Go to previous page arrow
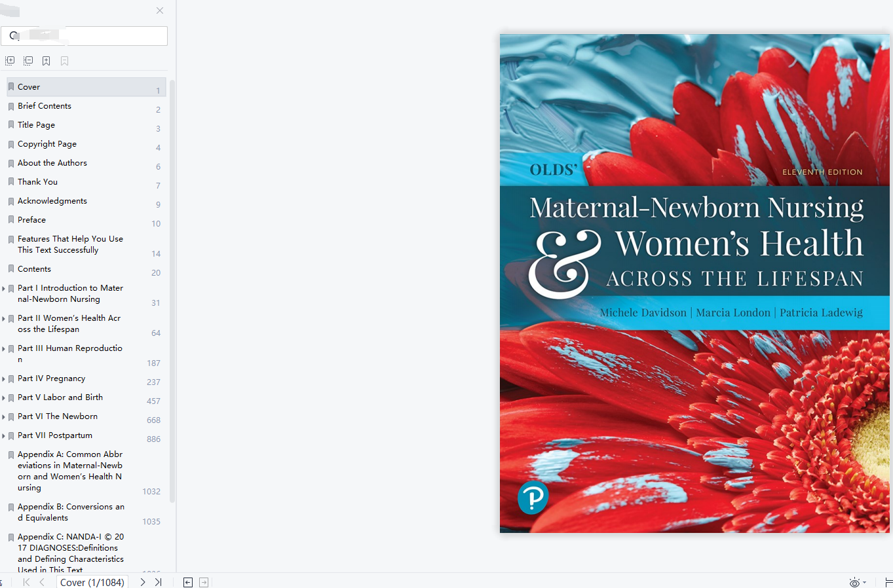Image resolution: width=893 pixels, height=588 pixels. click(42, 582)
